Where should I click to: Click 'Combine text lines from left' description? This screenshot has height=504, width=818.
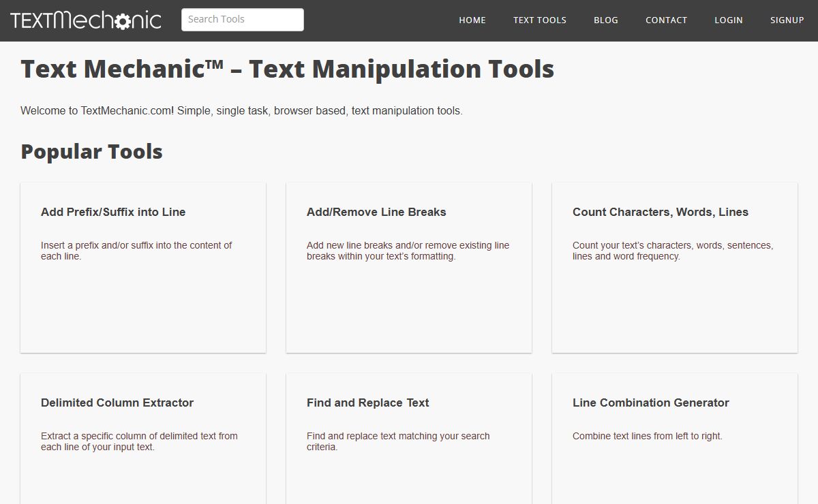pos(648,436)
